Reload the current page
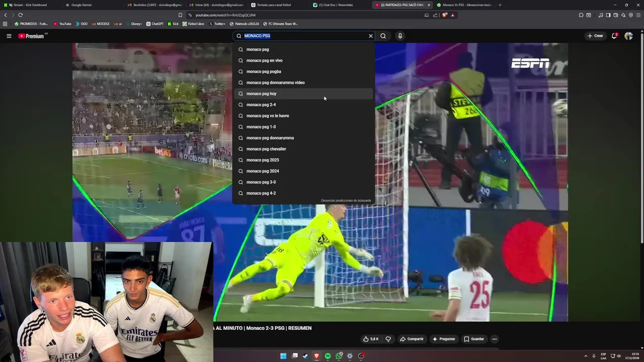The width and height of the screenshot is (644, 362). (20, 15)
